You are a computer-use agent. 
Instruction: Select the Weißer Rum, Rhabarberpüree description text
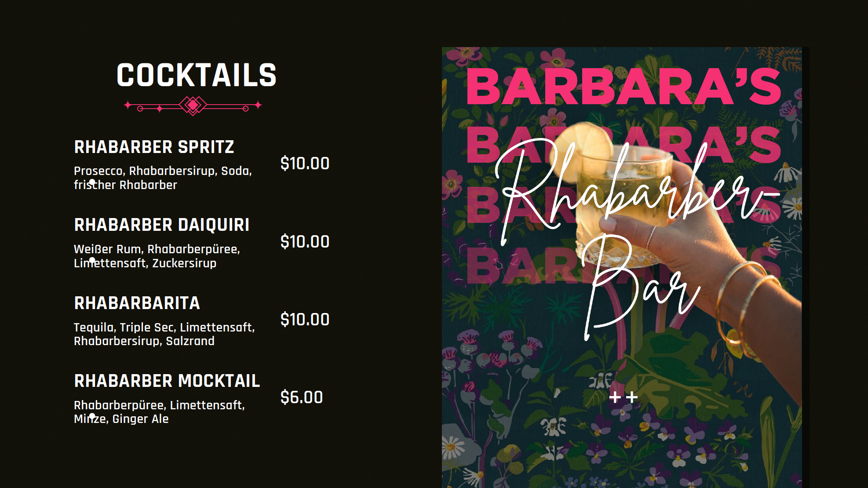pyautogui.click(x=157, y=256)
